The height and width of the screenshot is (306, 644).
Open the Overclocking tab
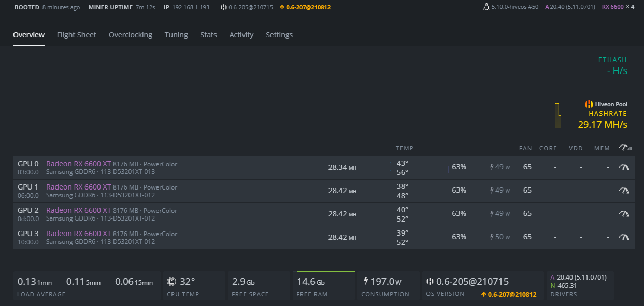(131, 35)
